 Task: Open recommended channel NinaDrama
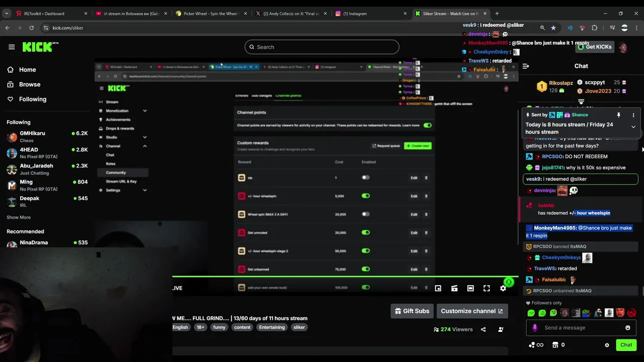pos(47,243)
